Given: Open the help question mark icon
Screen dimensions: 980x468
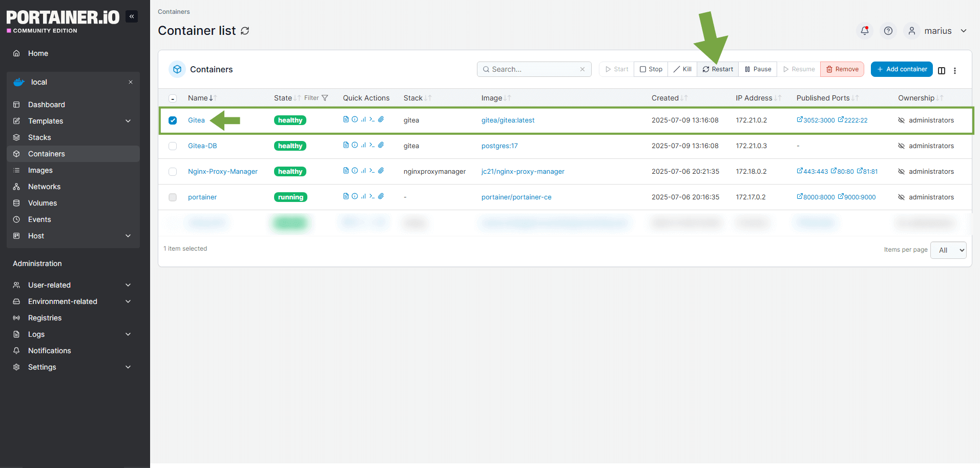Looking at the screenshot, I should click(x=888, y=31).
